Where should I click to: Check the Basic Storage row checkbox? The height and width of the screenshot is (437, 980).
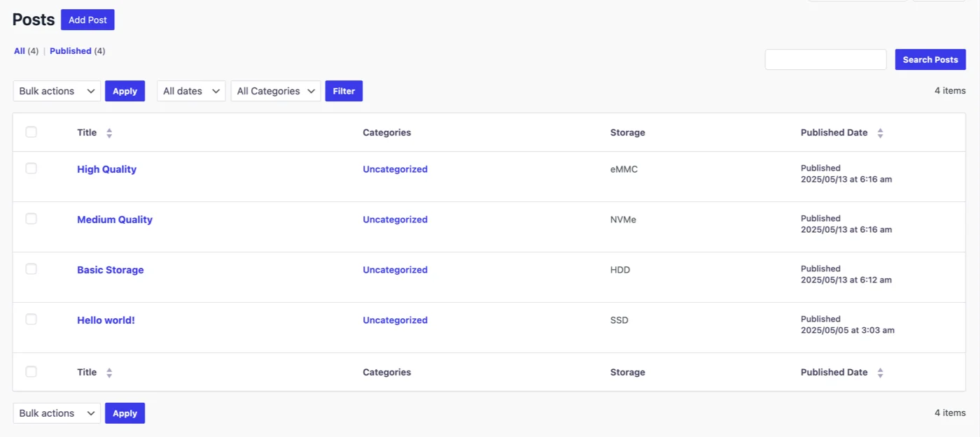click(31, 268)
